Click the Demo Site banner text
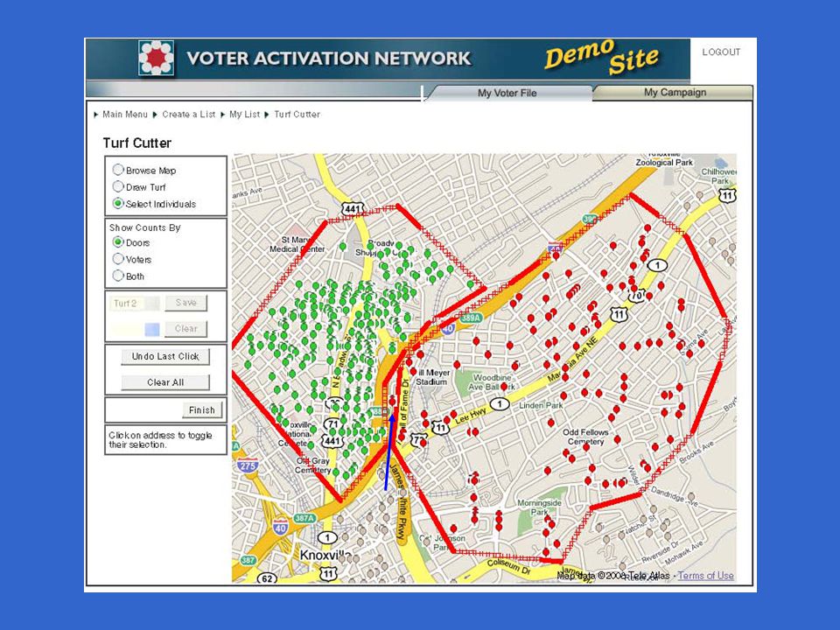This screenshot has height=630, width=840. coord(601,56)
